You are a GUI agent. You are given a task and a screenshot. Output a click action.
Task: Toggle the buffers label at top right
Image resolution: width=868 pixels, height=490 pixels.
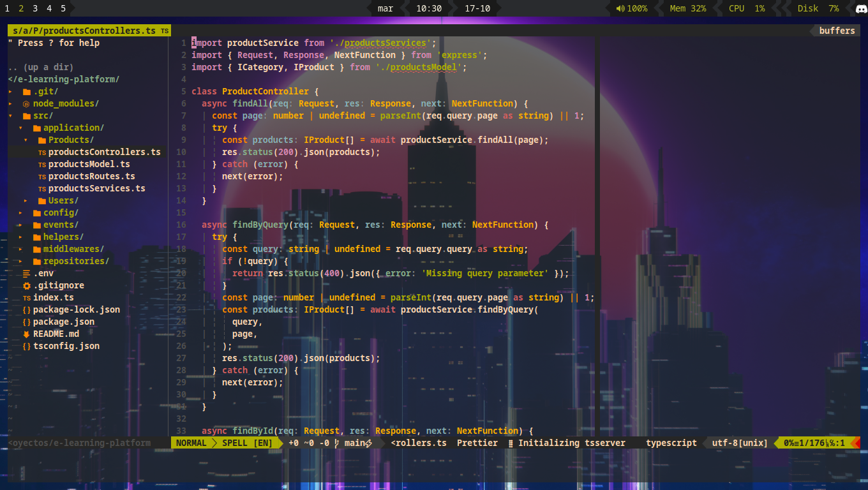tap(836, 30)
